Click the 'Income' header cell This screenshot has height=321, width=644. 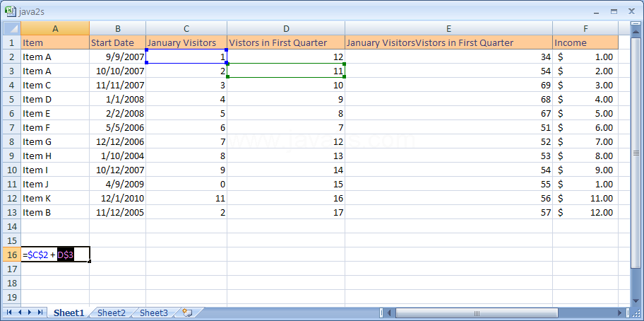(585, 42)
